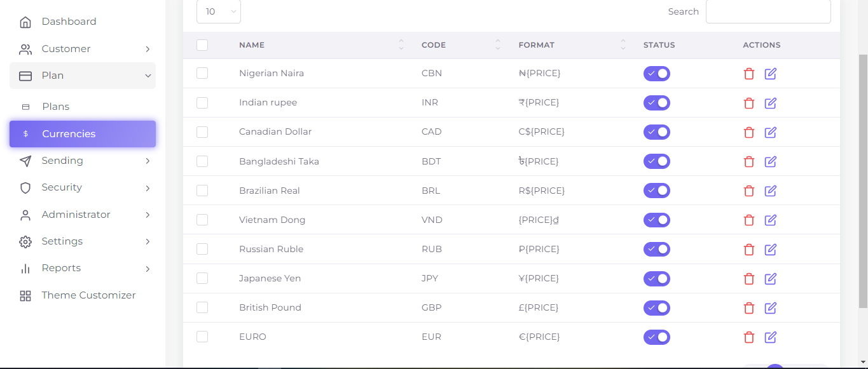This screenshot has height=369, width=868.
Task: Delete the Nigerian Naira currency
Action: tap(749, 74)
